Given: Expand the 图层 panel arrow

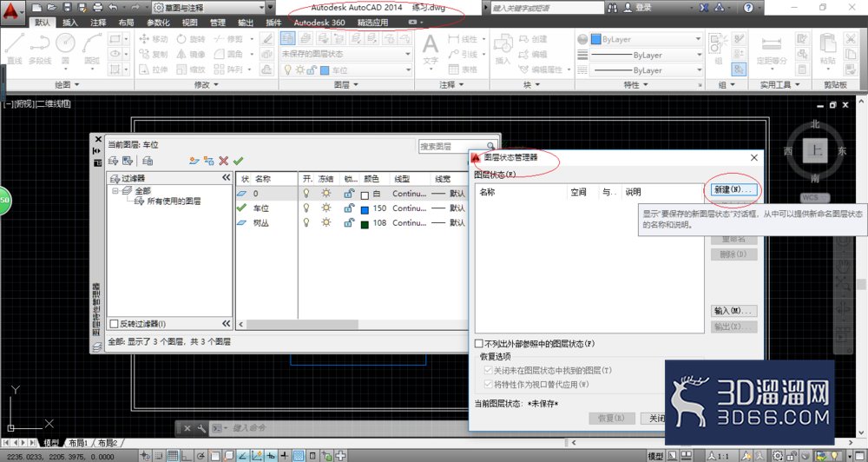Looking at the screenshot, I should pos(356,85).
